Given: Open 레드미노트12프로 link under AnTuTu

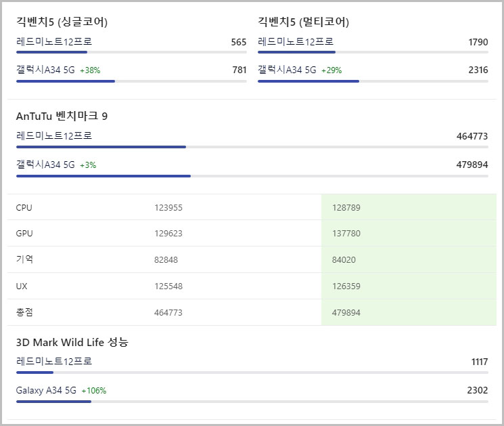Looking at the screenshot, I should pyautogui.click(x=54, y=136).
